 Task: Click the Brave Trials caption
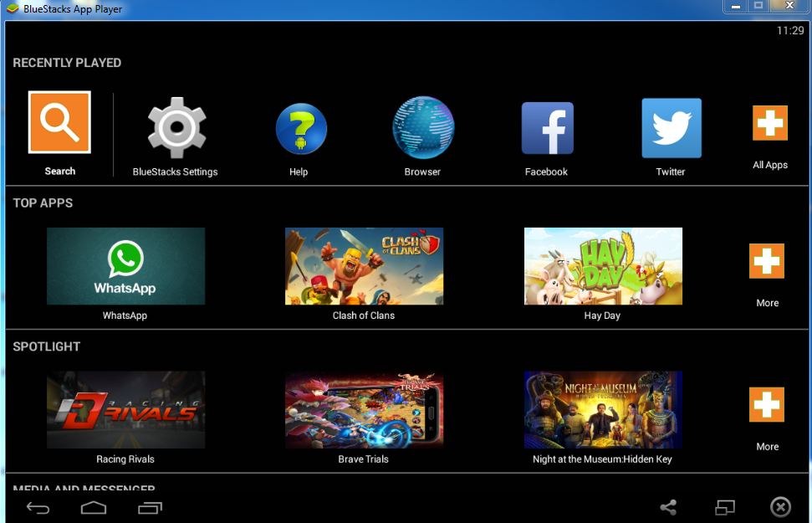(x=363, y=459)
